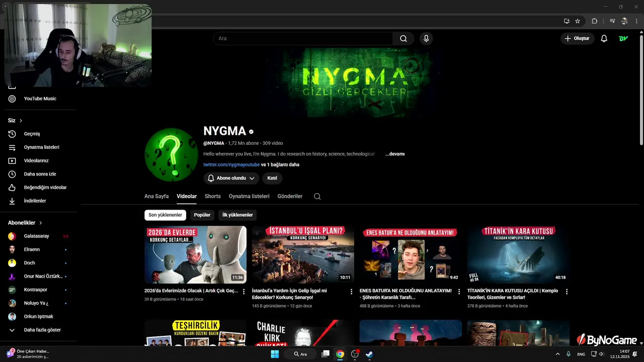Expand the Abonelikler section chevron
This screenshot has width=644, height=362.
tap(41, 223)
